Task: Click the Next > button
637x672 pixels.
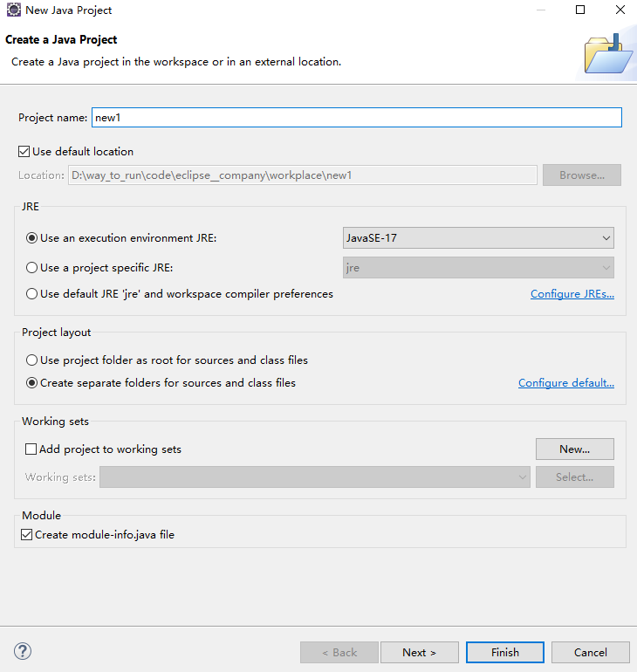Action: [420, 652]
